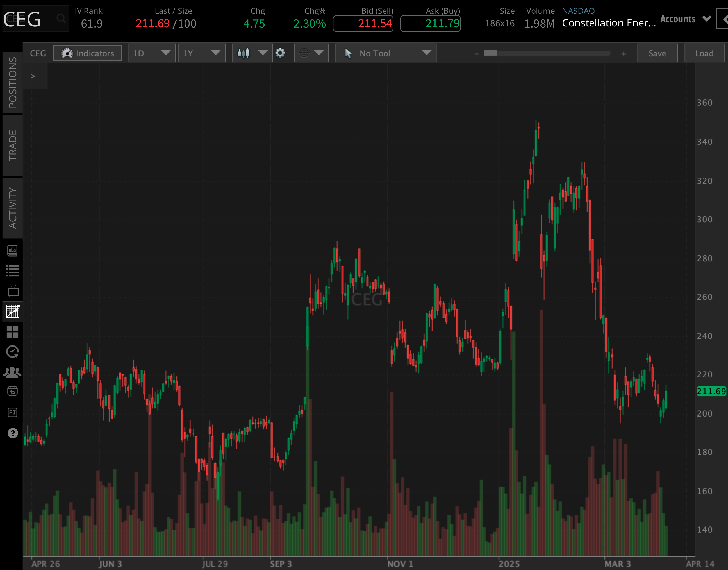Open the Accounts dropdown
The height and width of the screenshot is (570, 728).
tap(684, 19)
